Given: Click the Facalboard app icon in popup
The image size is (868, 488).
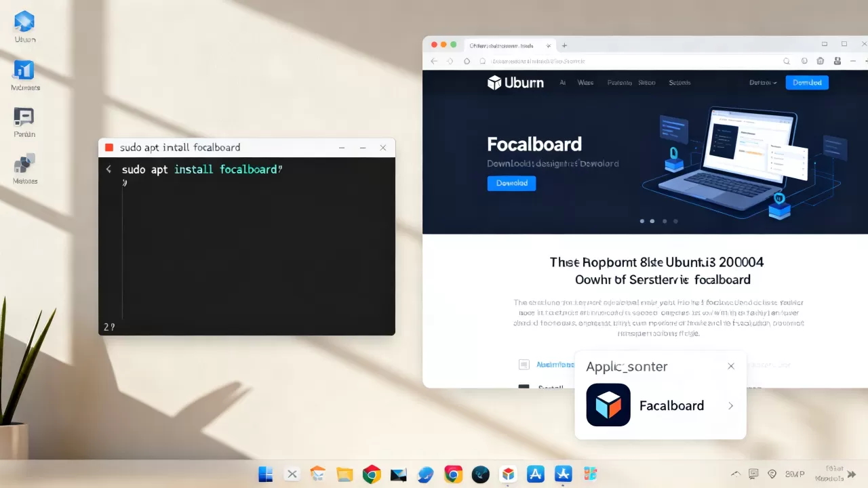Looking at the screenshot, I should (608, 405).
